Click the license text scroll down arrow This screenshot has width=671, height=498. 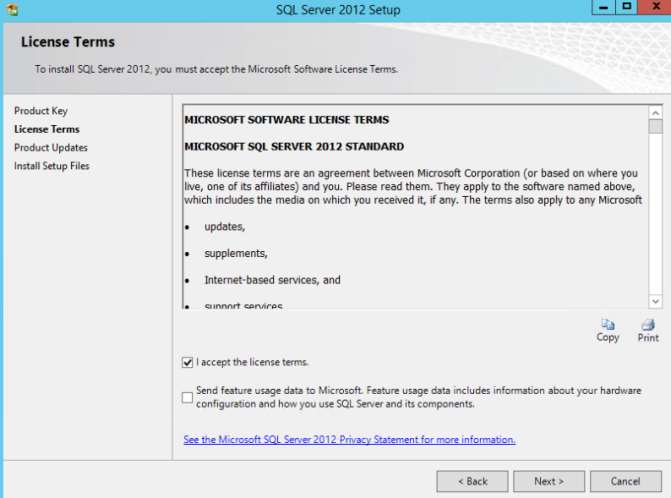655,301
